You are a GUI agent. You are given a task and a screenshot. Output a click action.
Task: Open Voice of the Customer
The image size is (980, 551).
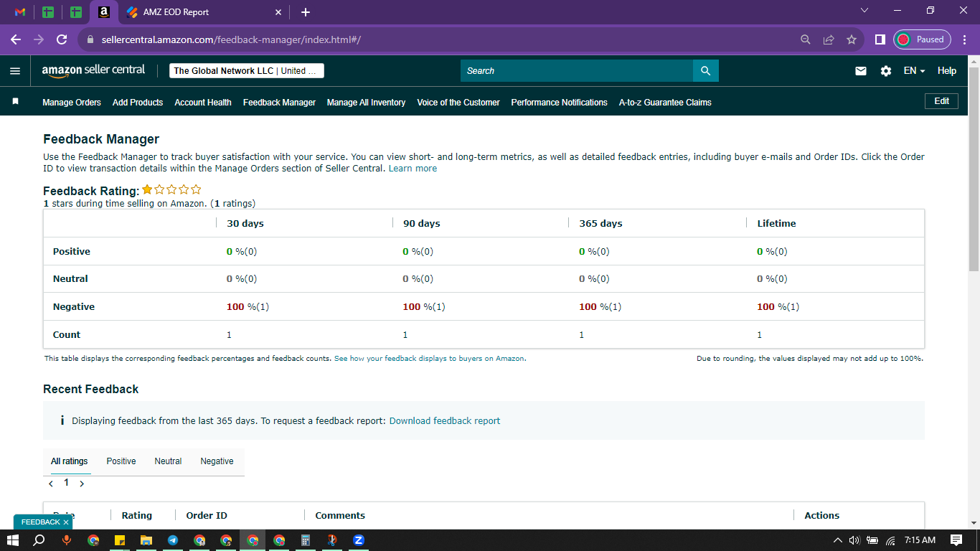click(x=458, y=103)
